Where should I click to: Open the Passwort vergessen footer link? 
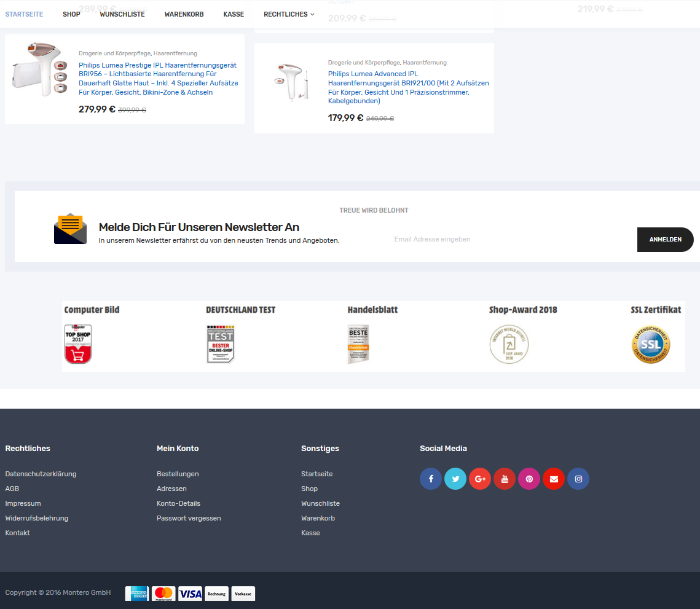pos(189,518)
